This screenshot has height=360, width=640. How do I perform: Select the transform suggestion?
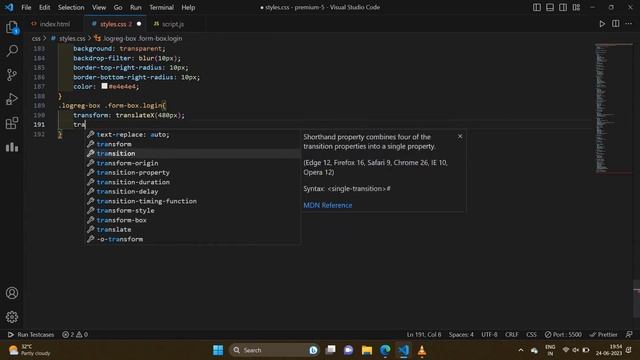pyautogui.click(x=193, y=144)
